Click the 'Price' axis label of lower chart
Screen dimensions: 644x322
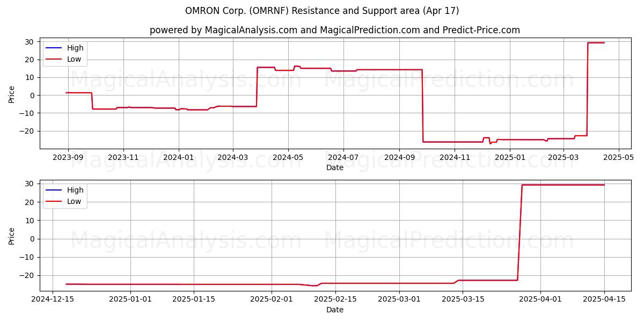pos(12,235)
